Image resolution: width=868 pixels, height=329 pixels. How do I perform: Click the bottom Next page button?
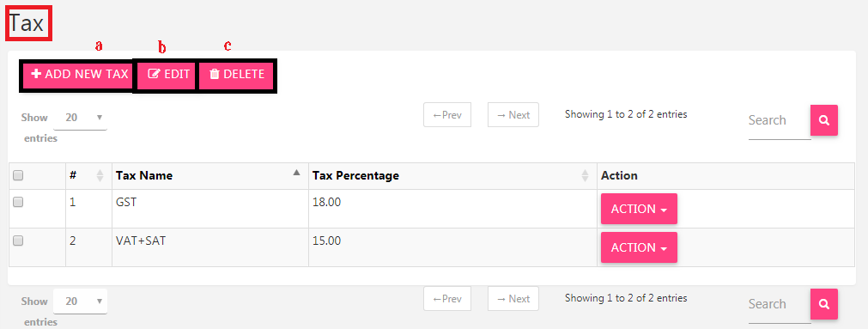click(x=513, y=299)
